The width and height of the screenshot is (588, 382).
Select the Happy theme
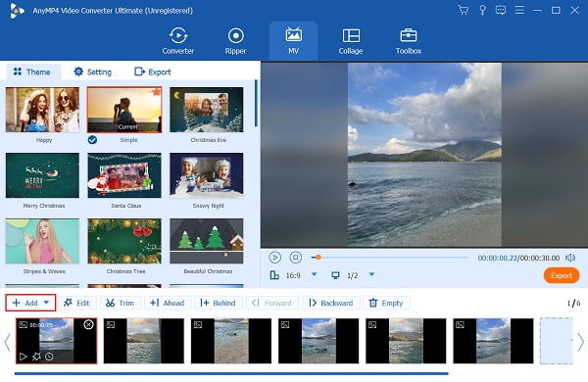pos(42,110)
